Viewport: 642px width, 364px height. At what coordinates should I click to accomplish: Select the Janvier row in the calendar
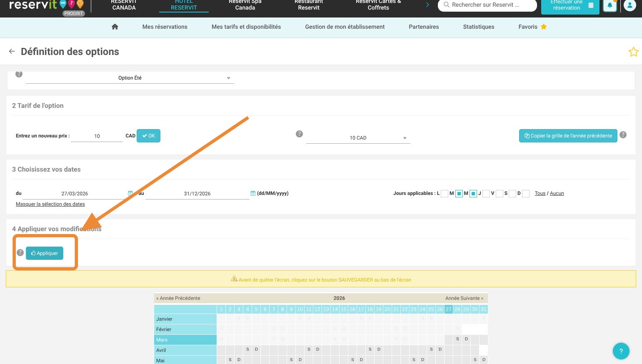185,319
